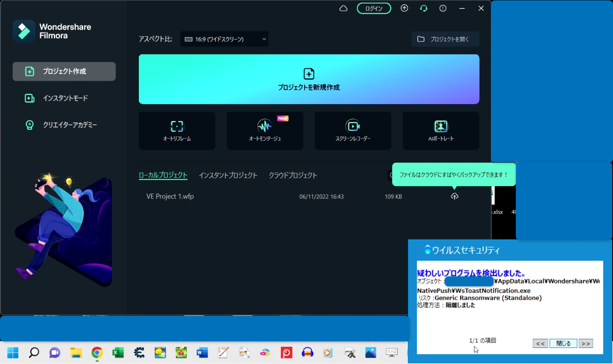This screenshot has height=364, width=613.
Task: Click the info circle icon in title bar
Action: [443, 8]
